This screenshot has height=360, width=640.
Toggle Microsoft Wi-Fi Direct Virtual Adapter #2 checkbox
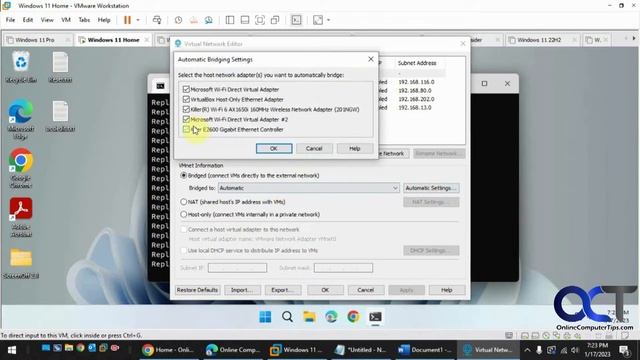(x=186, y=120)
